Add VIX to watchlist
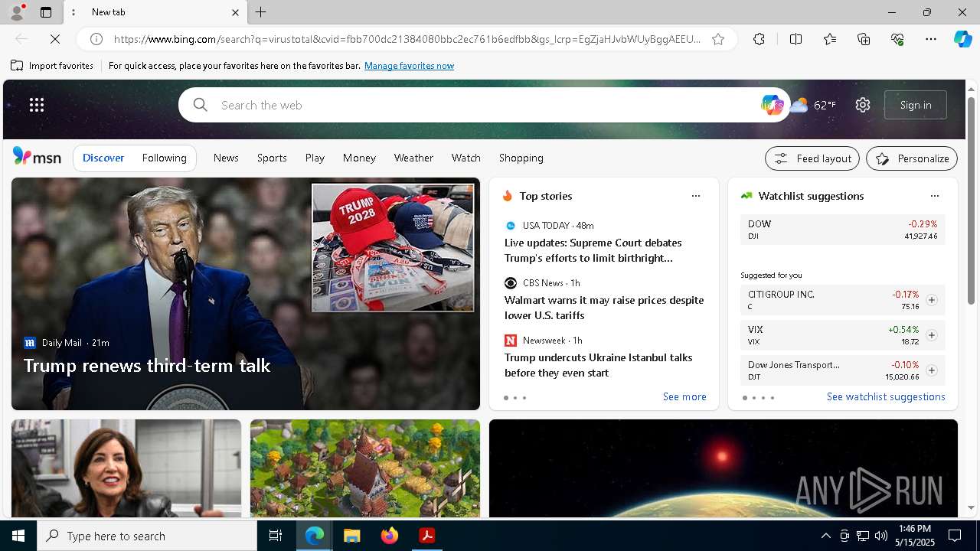The height and width of the screenshot is (551, 980). click(932, 335)
